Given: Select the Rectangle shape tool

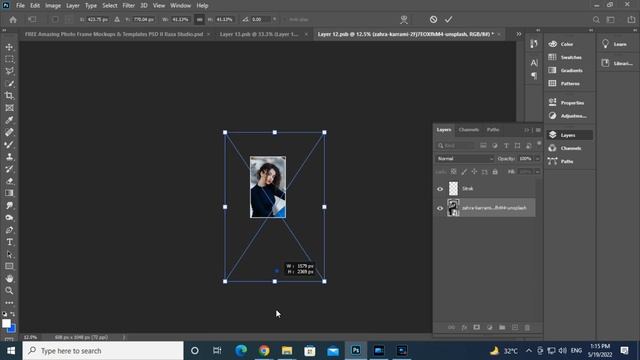Looking at the screenshot, I should pos(9,266).
